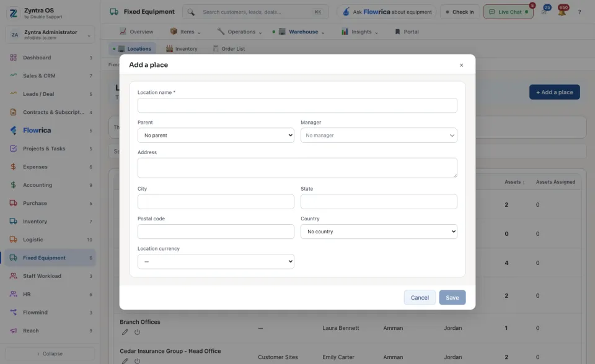
Task: Click the Cancel button
Action: tap(420, 298)
